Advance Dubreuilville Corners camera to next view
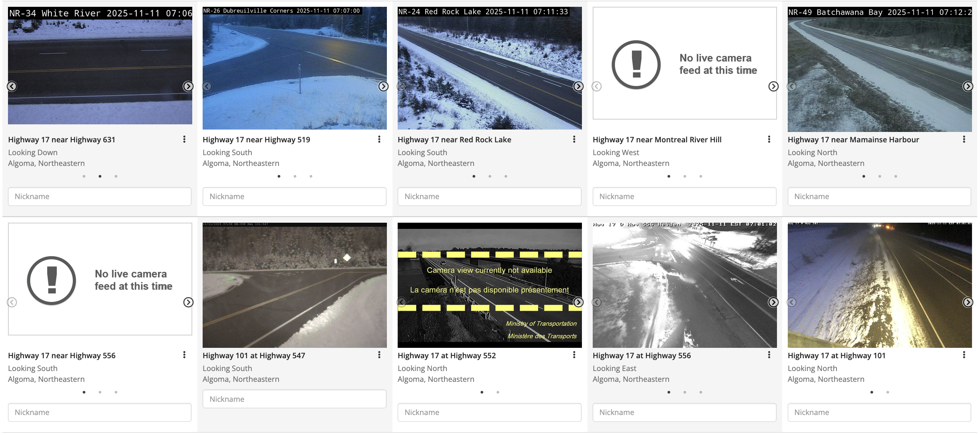The height and width of the screenshot is (435, 980). click(x=383, y=86)
